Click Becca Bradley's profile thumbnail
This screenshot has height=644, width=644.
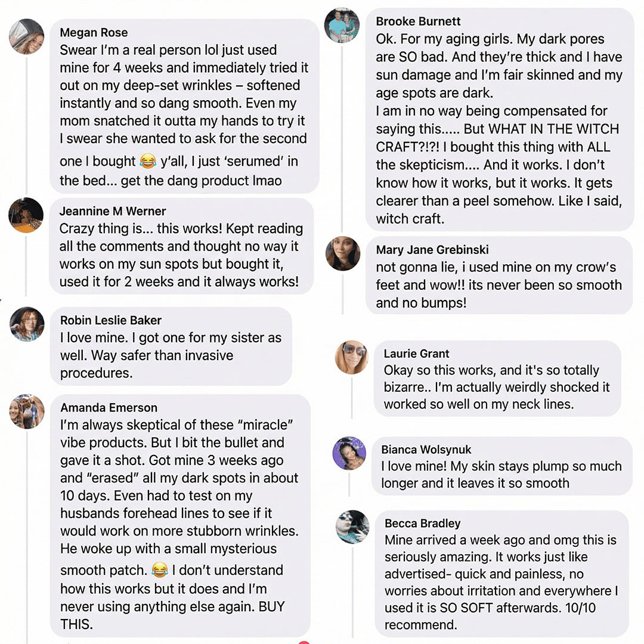tap(352, 527)
